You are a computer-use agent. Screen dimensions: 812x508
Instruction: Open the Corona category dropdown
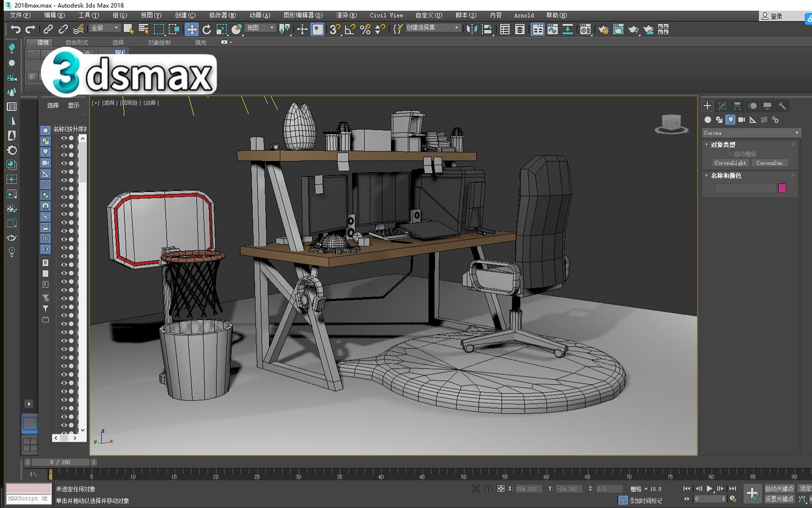(751, 133)
